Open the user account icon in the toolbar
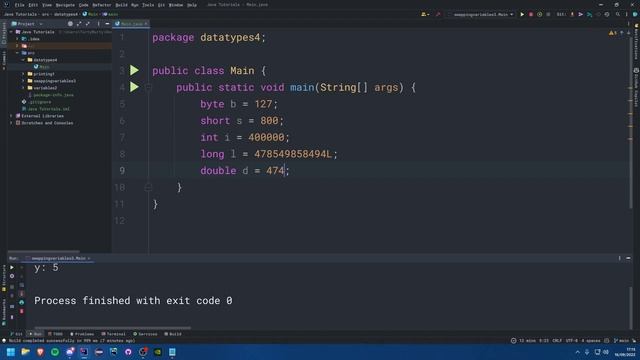The width and height of the screenshot is (640, 360). coord(425,14)
